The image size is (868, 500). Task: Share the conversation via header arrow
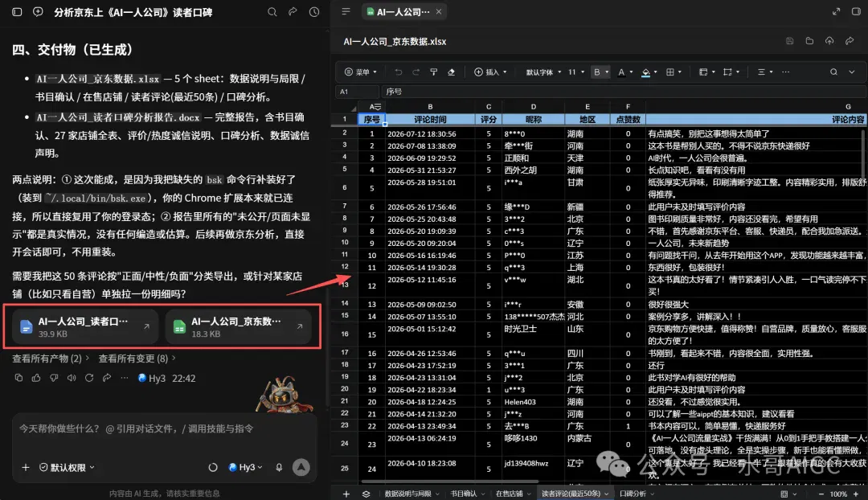293,11
